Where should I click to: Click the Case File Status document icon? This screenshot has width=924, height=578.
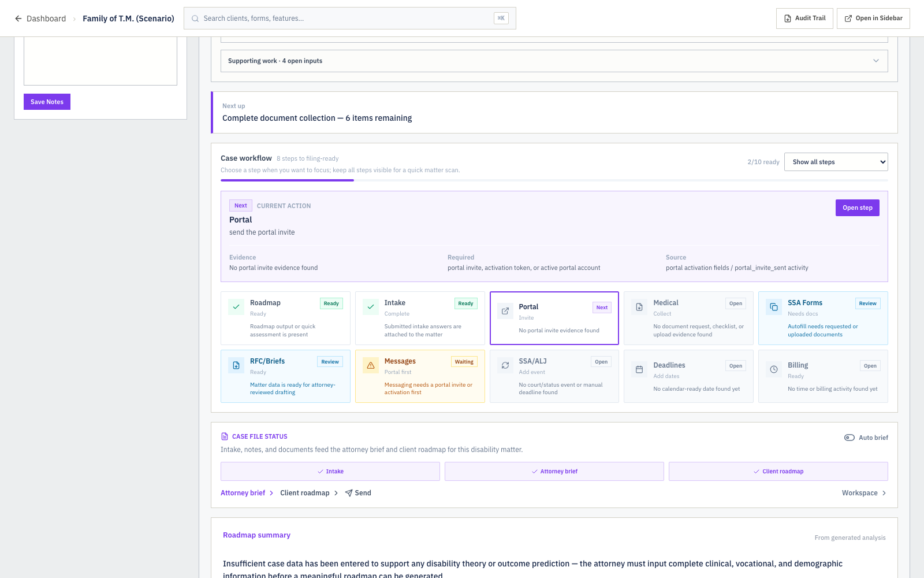pos(225,436)
